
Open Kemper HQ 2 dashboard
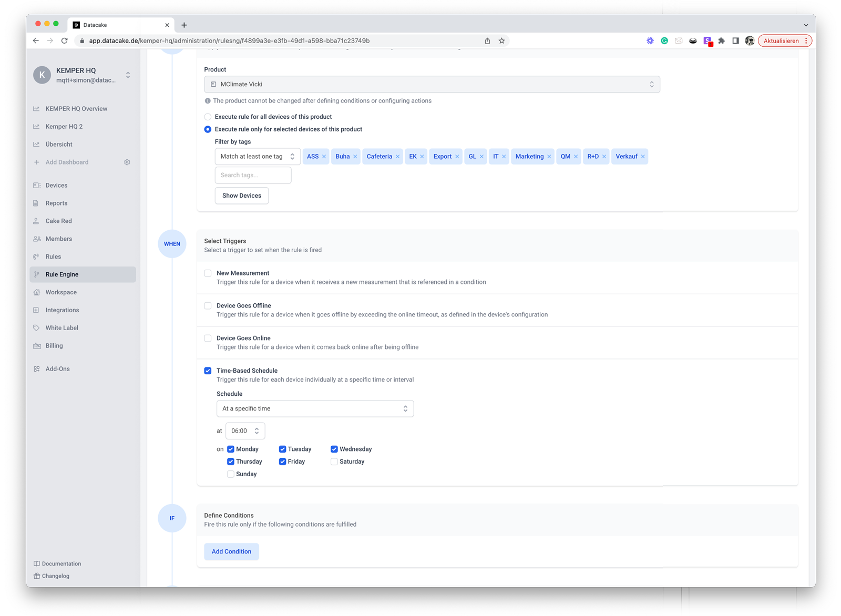(64, 127)
